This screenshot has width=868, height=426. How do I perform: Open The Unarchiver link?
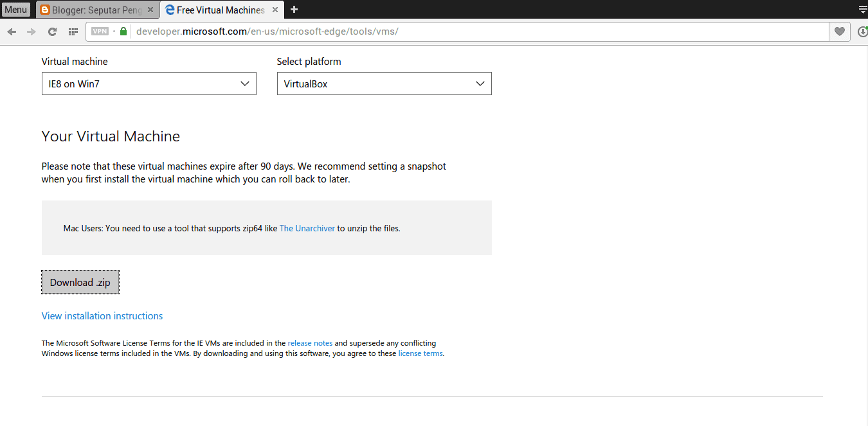[307, 228]
